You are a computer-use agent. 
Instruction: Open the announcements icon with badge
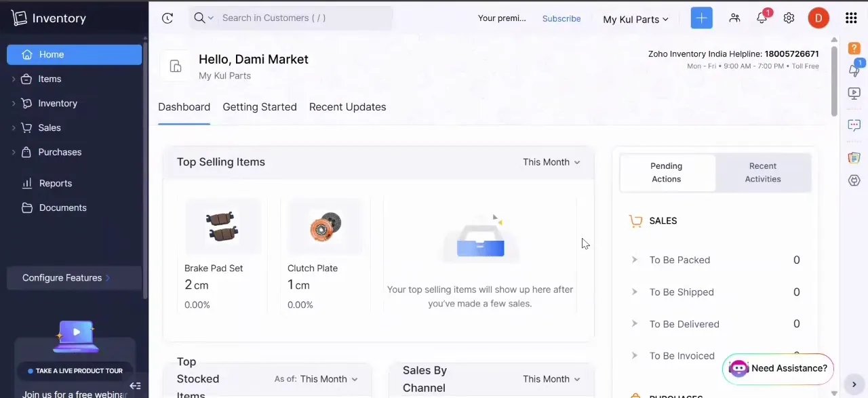(854, 69)
